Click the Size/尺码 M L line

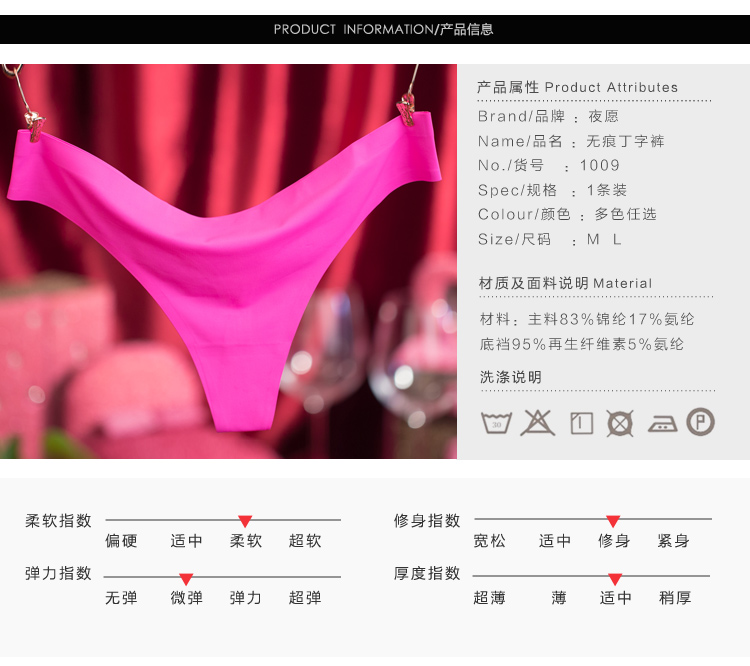(550, 239)
